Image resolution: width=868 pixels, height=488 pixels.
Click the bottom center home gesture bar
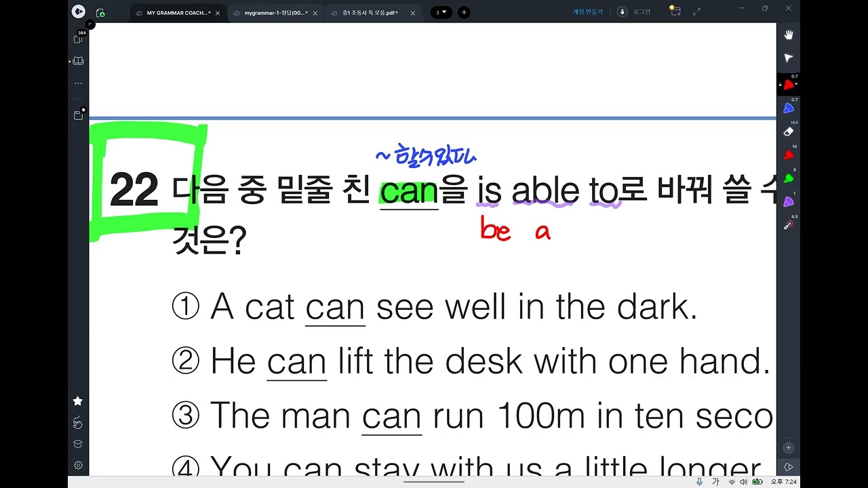pos(433,482)
